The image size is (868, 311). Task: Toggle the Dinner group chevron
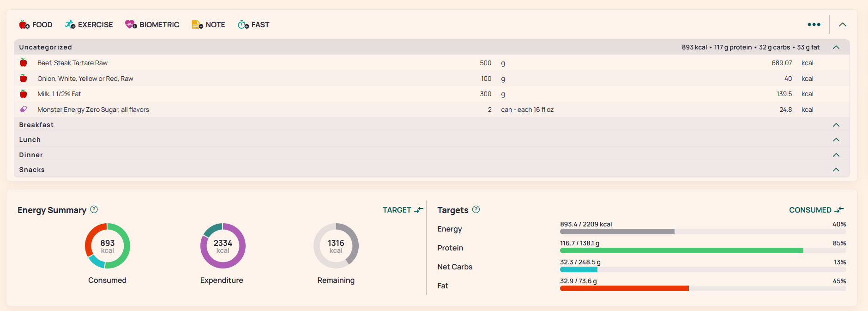point(836,155)
